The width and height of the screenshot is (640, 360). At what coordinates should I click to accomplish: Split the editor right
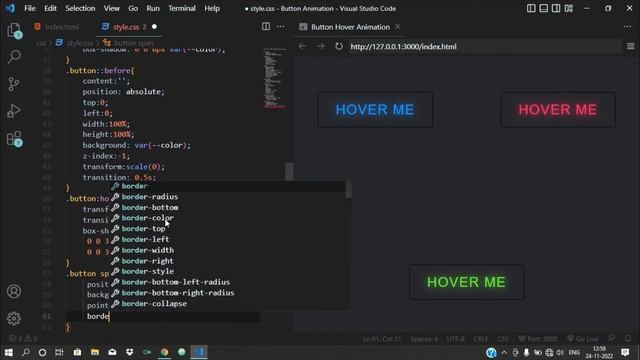click(266, 27)
